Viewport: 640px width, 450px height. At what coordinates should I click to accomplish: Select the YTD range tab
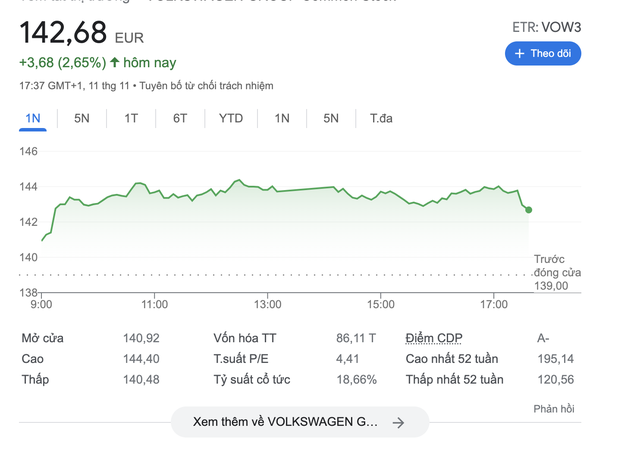[231, 118]
